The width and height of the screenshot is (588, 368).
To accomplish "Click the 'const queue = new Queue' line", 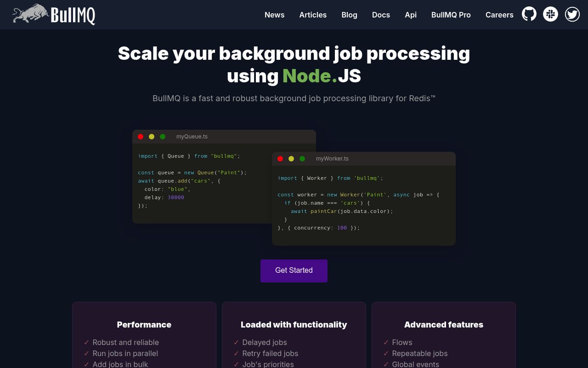I will (x=192, y=172).
